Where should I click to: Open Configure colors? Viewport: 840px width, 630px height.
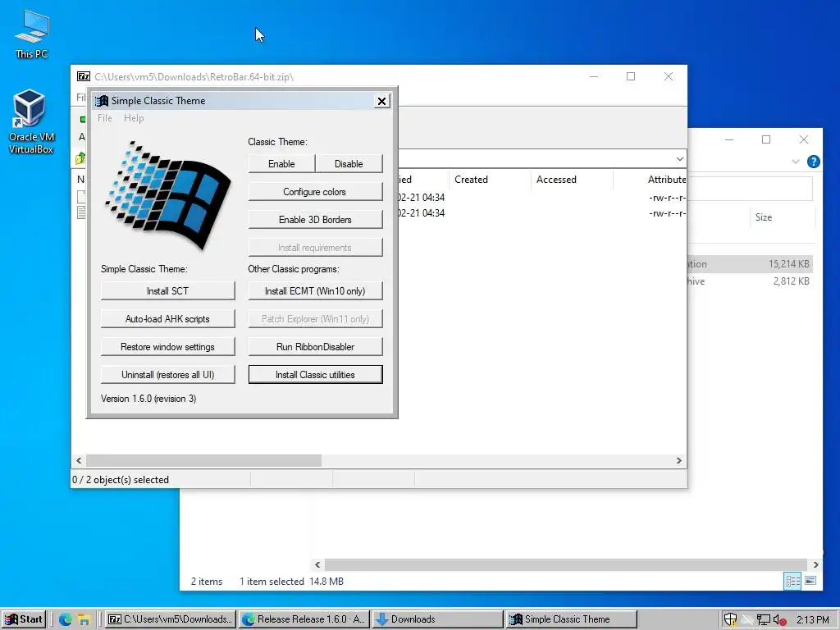pyautogui.click(x=315, y=192)
